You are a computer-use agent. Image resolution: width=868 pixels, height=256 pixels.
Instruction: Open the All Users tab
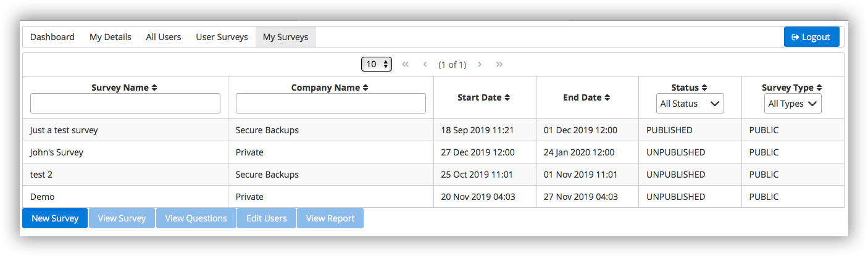[164, 37]
